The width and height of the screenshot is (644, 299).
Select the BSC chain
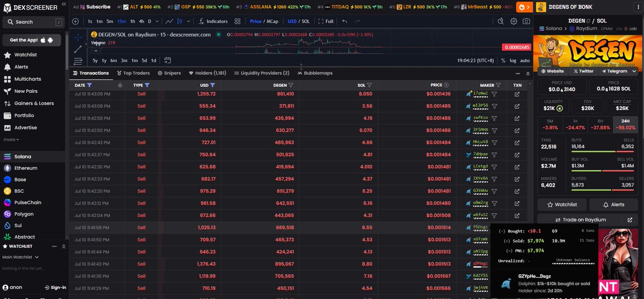tap(33, 191)
